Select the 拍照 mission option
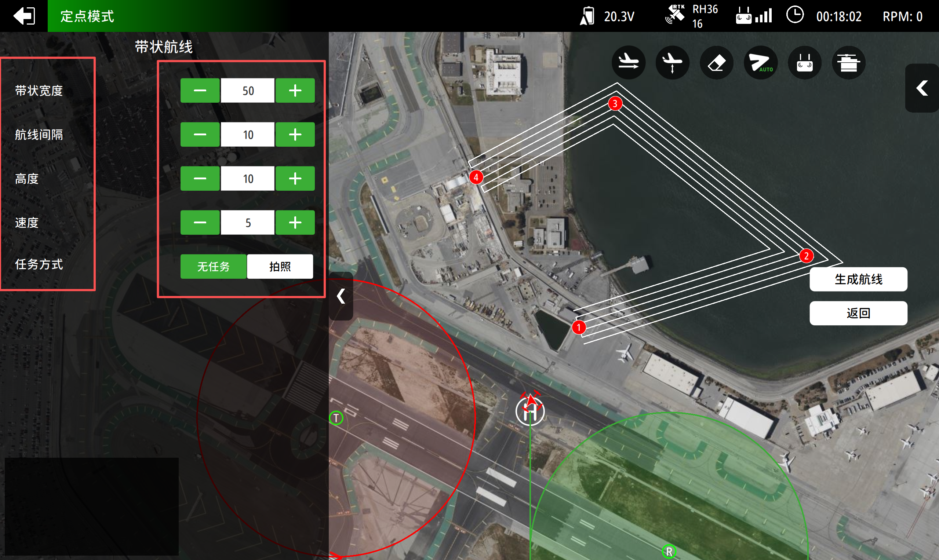This screenshot has height=560, width=939. pyautogui.click(x=280, y=267)
